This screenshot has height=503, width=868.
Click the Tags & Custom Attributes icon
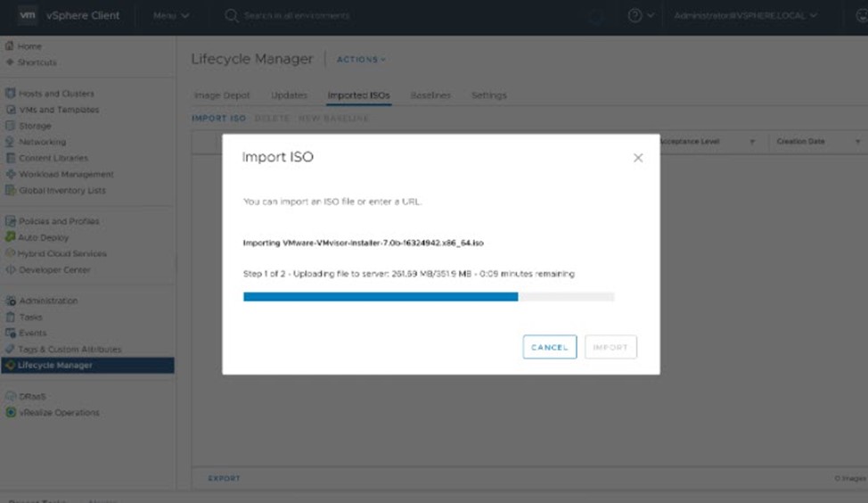pos(10,349)
